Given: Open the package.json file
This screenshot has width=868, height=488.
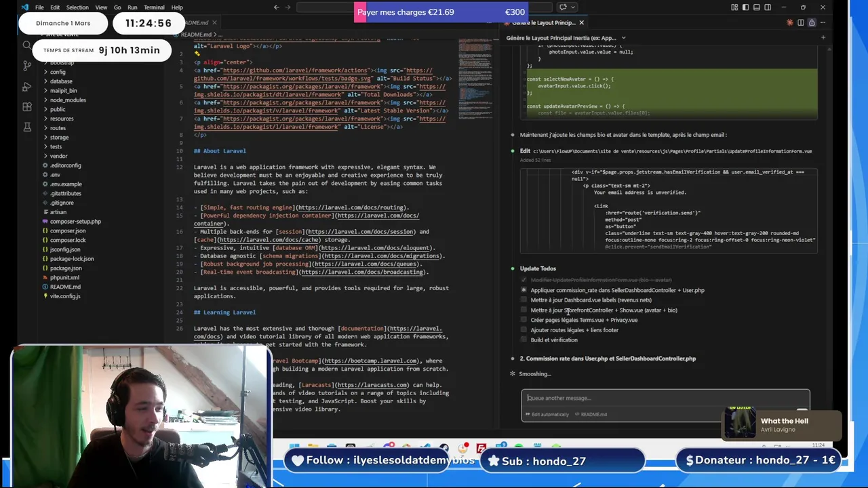Looking at the screenshot, I should 66,268.
